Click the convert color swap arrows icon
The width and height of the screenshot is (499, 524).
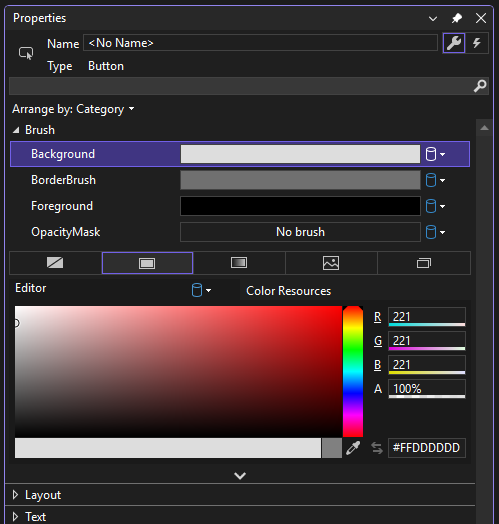click(377, 448)
